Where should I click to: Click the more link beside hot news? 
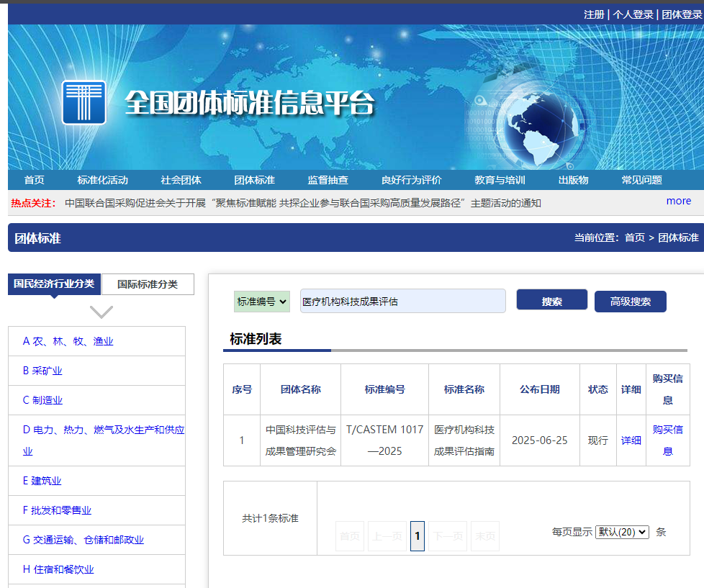click(678, 201)
